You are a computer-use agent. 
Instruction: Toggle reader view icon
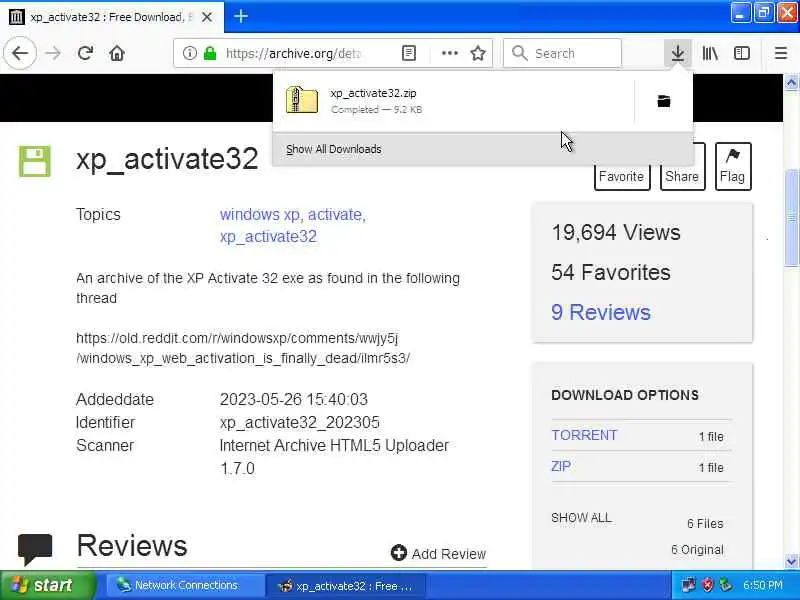click(409, 53)
